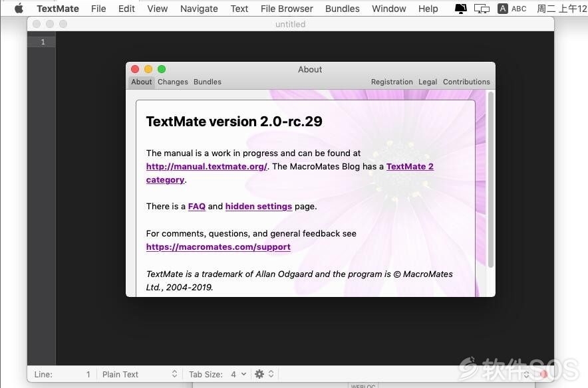
Task: Open the Apple menu
Action: pos(19,8)
